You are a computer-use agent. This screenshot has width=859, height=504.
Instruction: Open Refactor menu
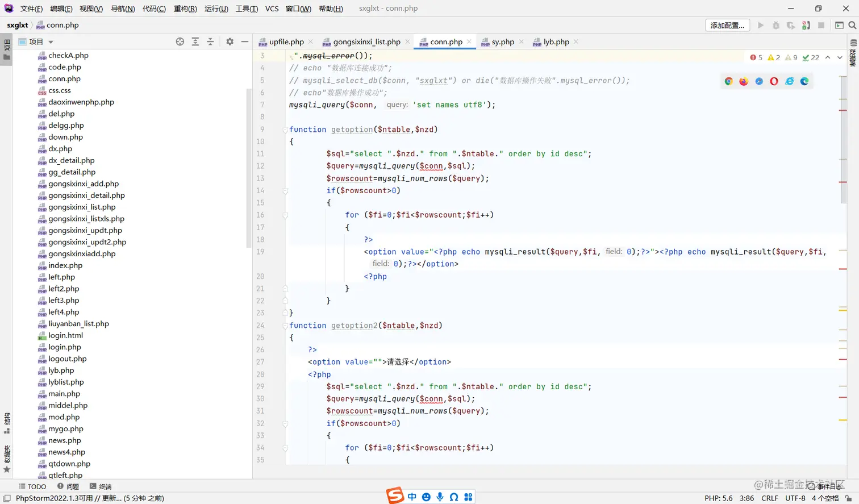(x=185, y=9)
